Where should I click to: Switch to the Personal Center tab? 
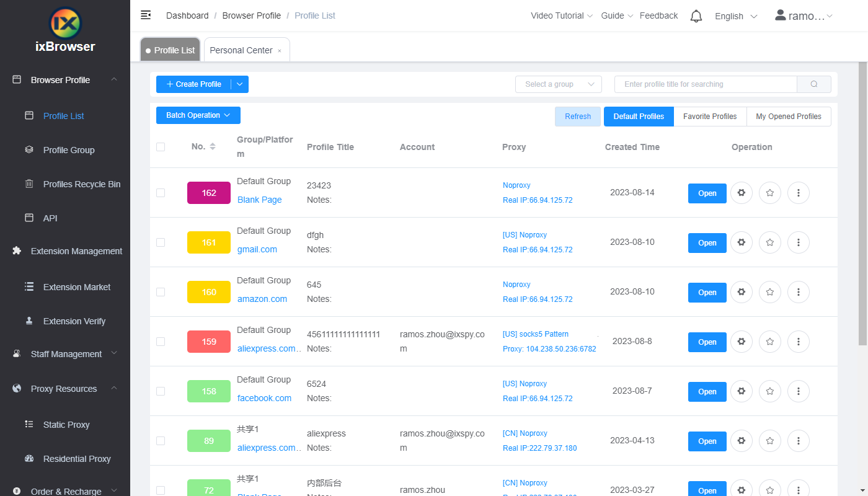click(241, 50)
